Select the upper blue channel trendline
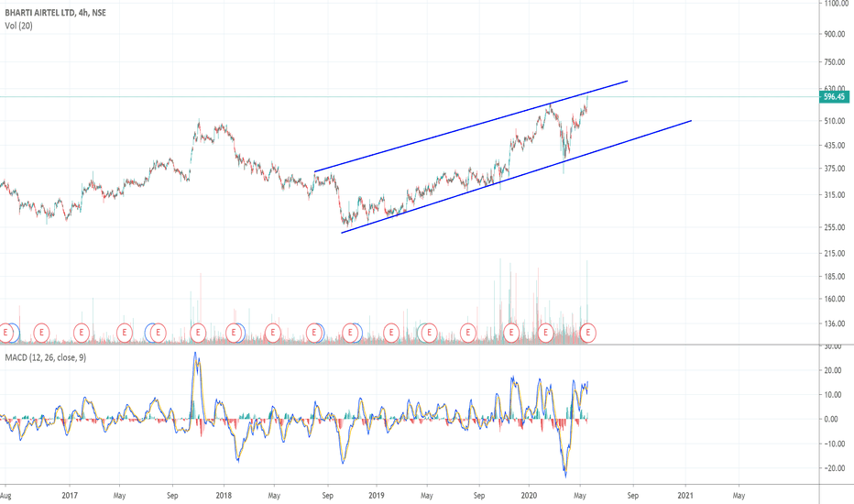854x504 pixels. click(471, 126)
